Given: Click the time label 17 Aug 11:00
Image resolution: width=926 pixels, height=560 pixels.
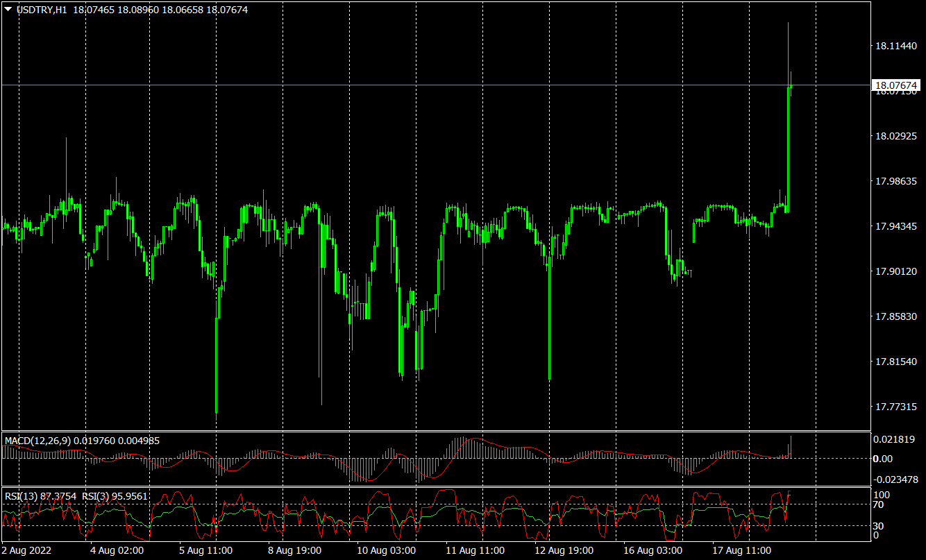Looking at the screenshot, I should coord(741,550).
